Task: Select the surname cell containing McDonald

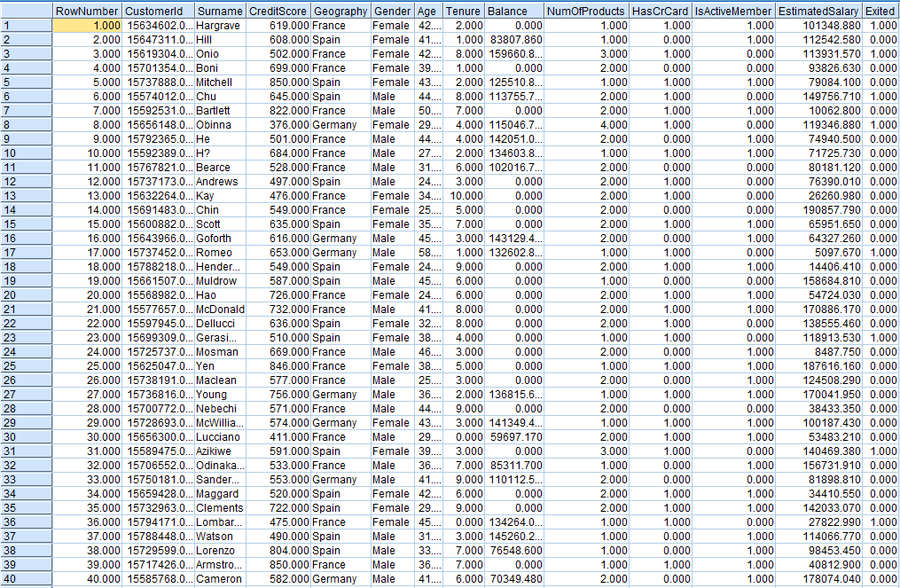Action: click(x=220, y=310)
